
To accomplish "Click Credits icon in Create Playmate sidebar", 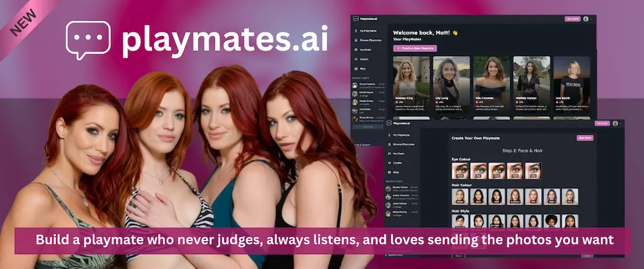I will point(389,163).
